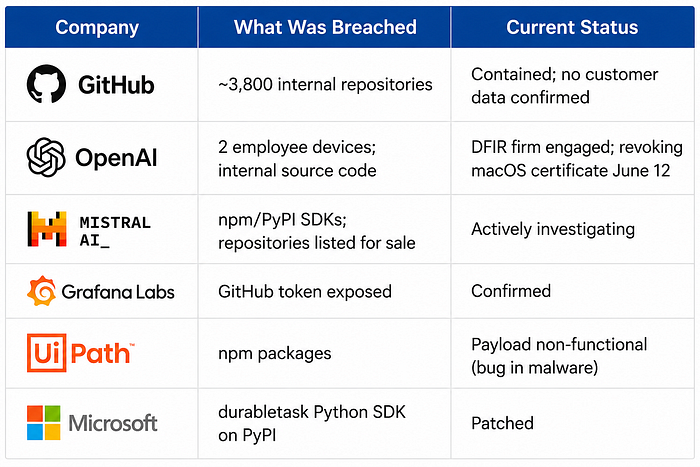Click the Mistral AI pixel logo
This screenshot has height=467, width=700.
click(47, 229)
